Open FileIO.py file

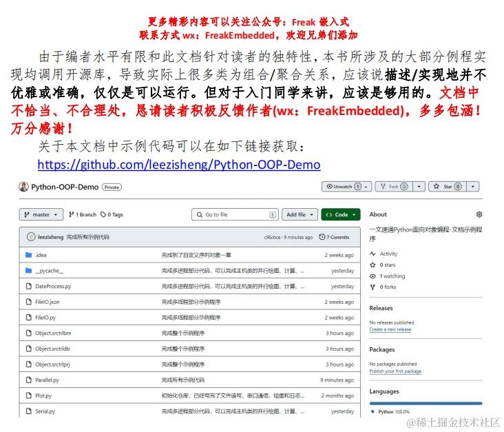[x=45, y=318]
